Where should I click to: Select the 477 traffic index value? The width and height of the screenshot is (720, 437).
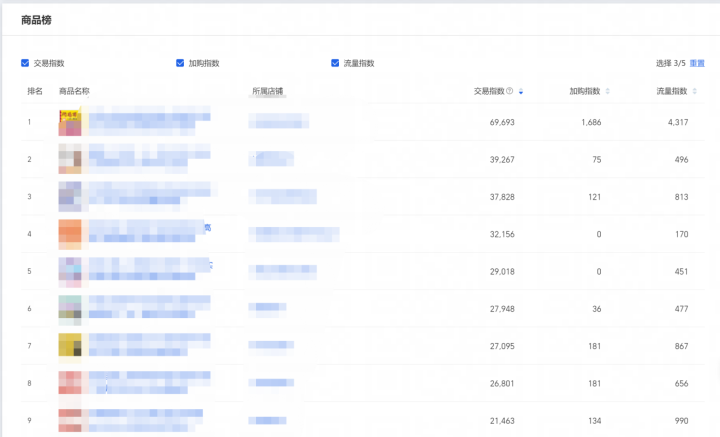click(x=681, y=309)
